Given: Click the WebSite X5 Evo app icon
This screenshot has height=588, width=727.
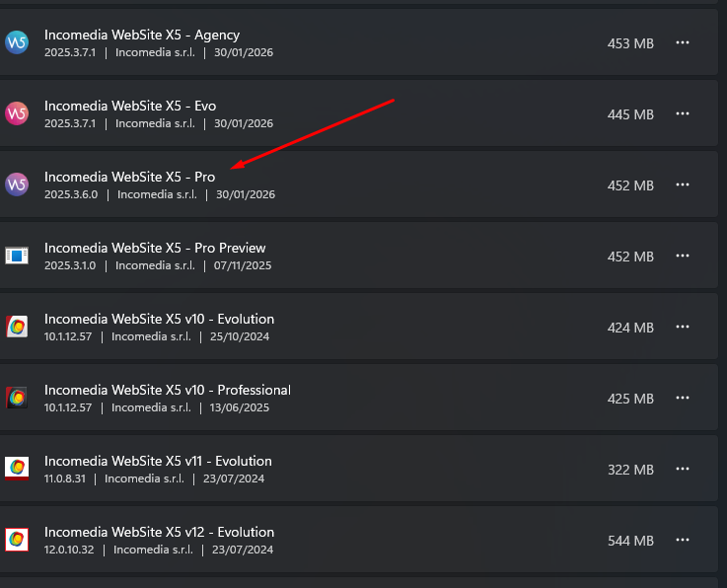Looking at the screenshot, I should 17,113.
